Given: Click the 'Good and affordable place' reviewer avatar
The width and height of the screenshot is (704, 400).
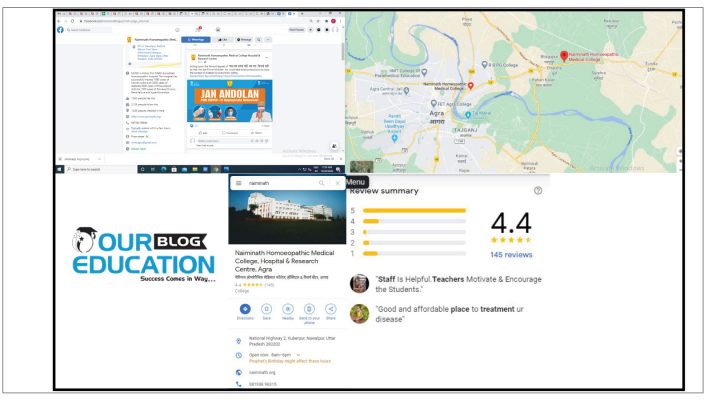Looking at the screenshot, I should pyautogui.click(x=359, y=314).
